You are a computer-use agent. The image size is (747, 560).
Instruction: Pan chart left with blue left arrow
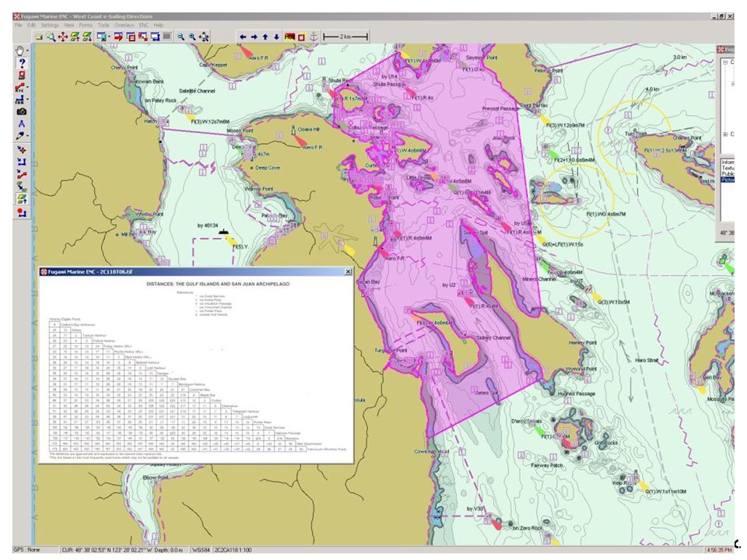pyautogui.click(x=243, y=37)
